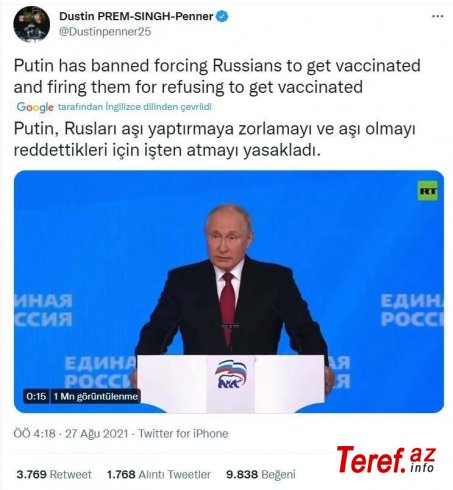
Task: View the 3.769 Retweet list
Action: click(x=54, y=474)
